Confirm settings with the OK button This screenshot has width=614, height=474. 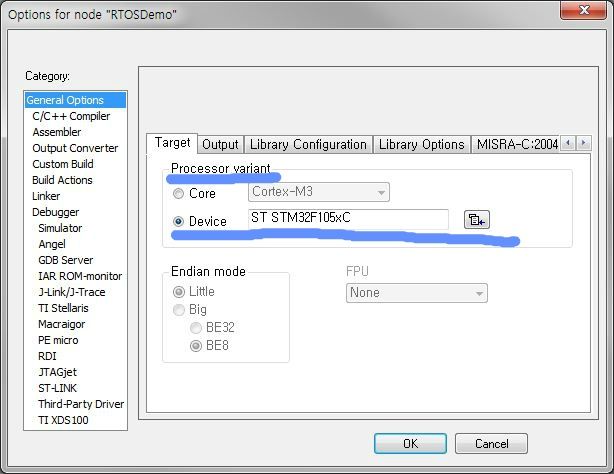click(x=410, y=443)
